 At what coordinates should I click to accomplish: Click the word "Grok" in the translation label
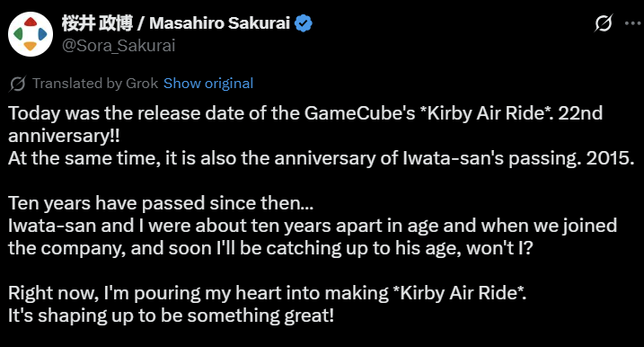(142, 84)
